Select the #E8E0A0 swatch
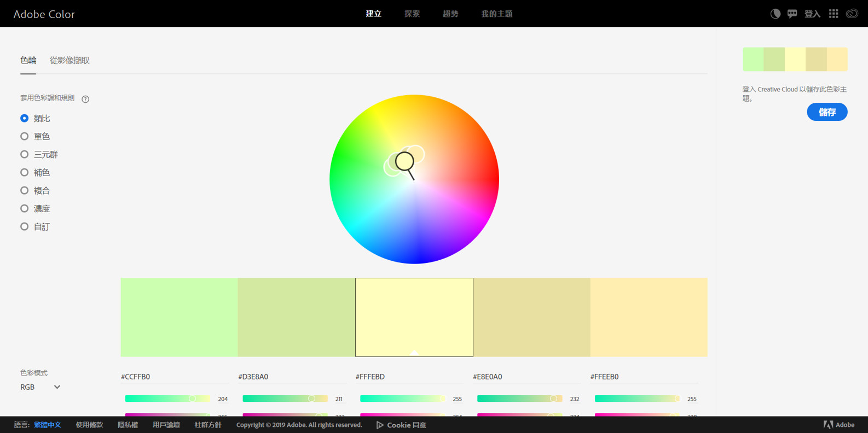Viewport: 868px width, 433px height. (x=531, y=317)
